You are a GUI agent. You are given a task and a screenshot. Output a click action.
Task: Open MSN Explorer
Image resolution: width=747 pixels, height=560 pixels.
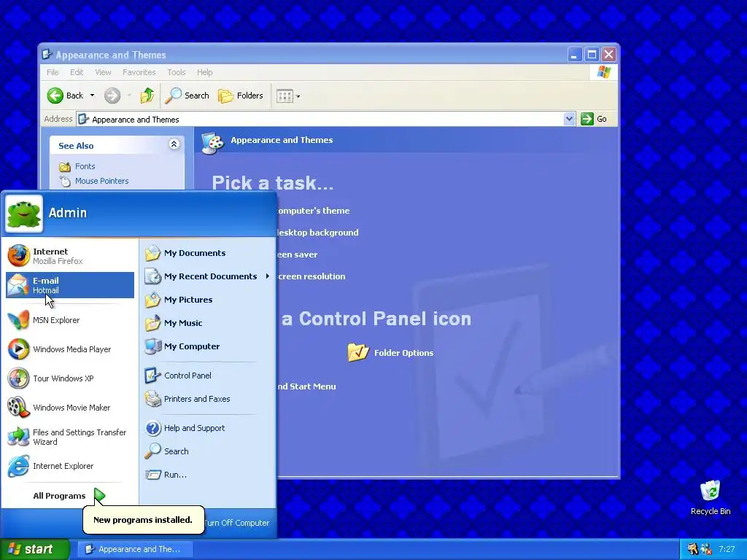pyautogui.click(x=70, y=320)
